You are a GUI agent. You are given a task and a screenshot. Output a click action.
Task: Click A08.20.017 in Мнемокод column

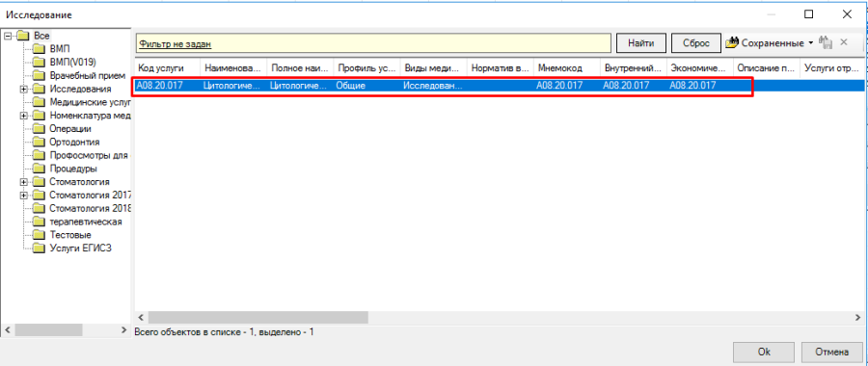tap(559, 86)
